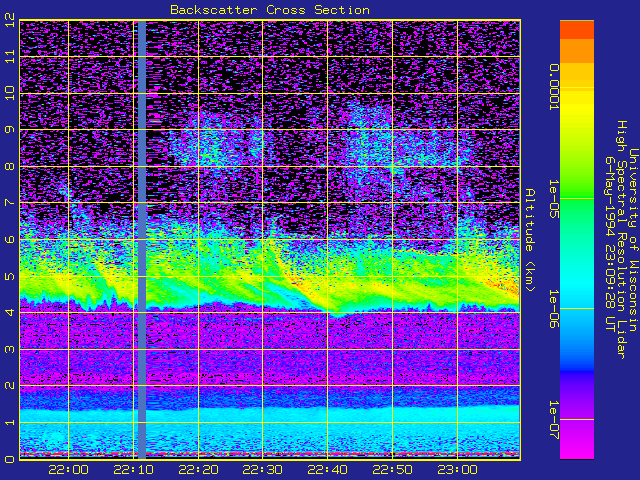Click the altitude label 3
The image size is (640, 480).
point(10,349)
